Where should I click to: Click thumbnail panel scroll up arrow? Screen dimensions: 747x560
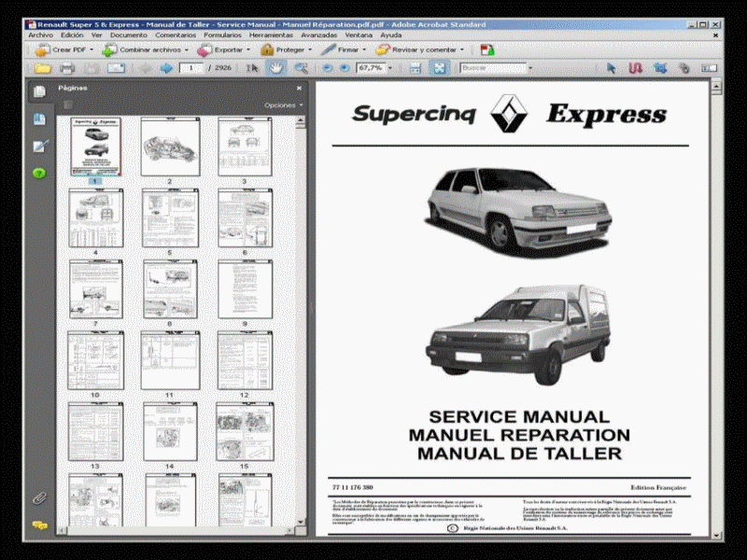[300, 122]
